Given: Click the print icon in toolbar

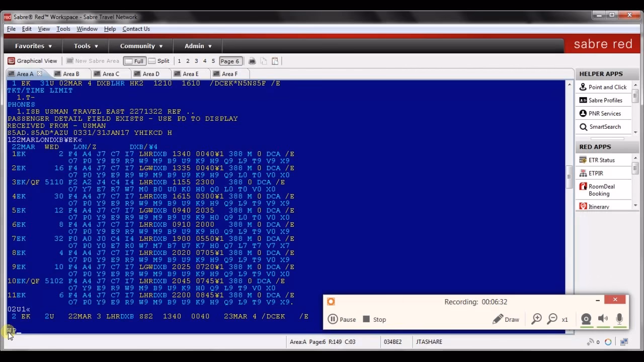Looking at the screenshot, I should (252, 61).
